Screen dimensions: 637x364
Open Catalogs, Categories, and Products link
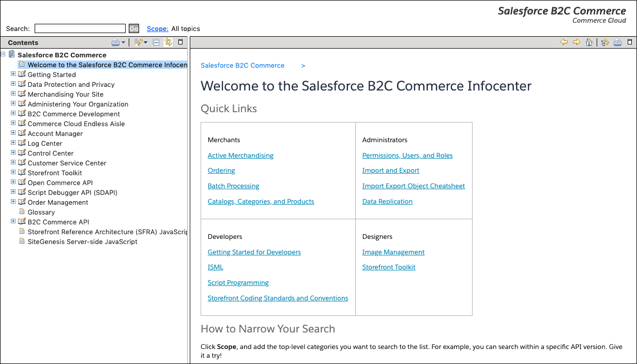261,201
